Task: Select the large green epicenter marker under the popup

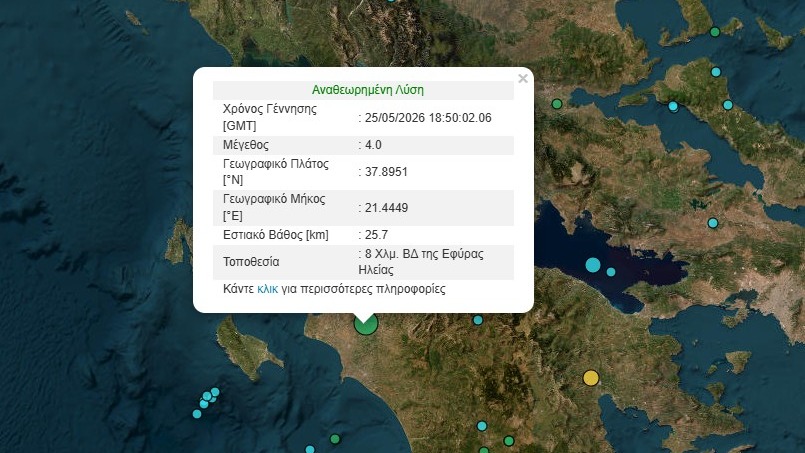Action: coord(366,324)
